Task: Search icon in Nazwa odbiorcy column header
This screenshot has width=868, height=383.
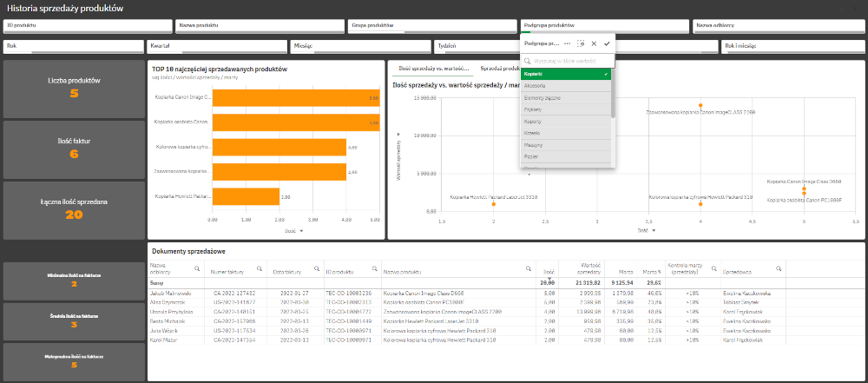Action: click(x=196, y=268)
